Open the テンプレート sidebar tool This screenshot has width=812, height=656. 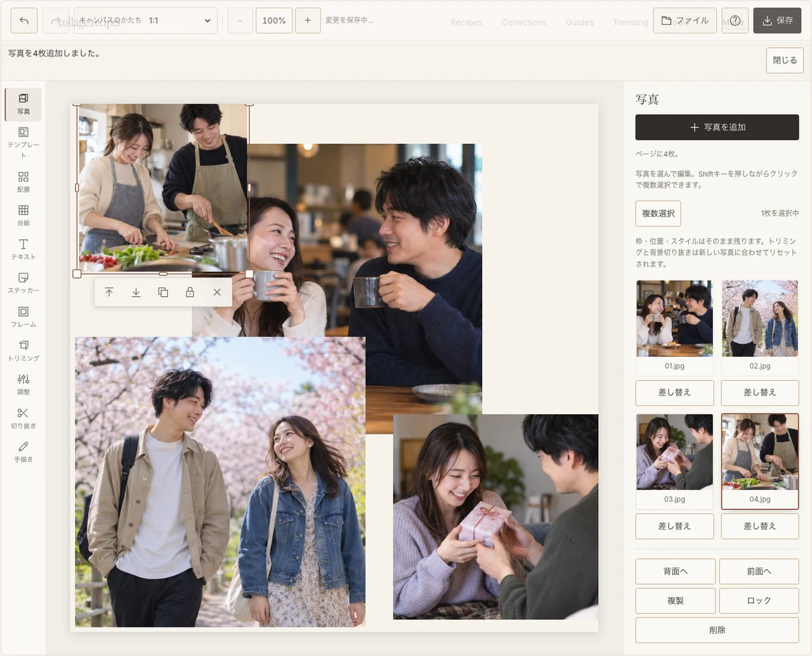(x=23, y=142)
